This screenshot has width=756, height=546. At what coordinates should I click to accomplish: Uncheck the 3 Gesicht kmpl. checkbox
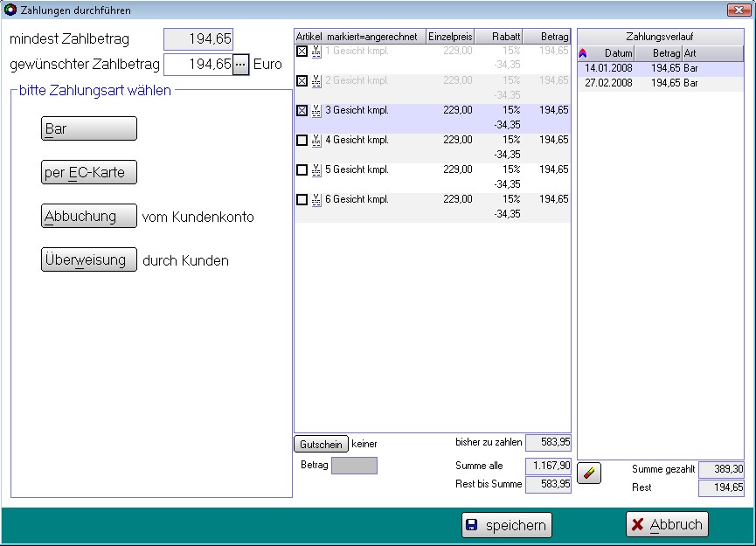point(302,111)
